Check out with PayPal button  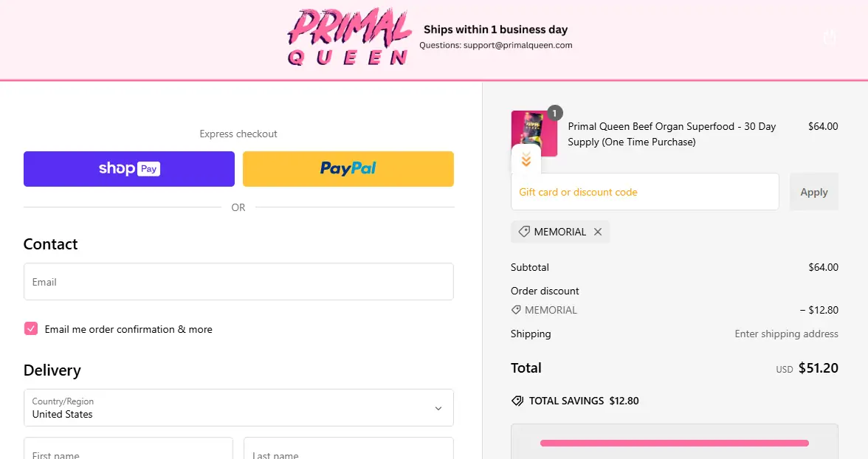click(348, 169)
